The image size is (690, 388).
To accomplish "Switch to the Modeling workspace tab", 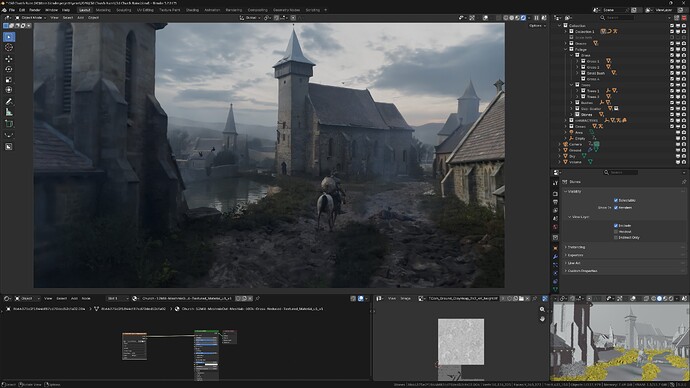I will (x=103, y=10).
